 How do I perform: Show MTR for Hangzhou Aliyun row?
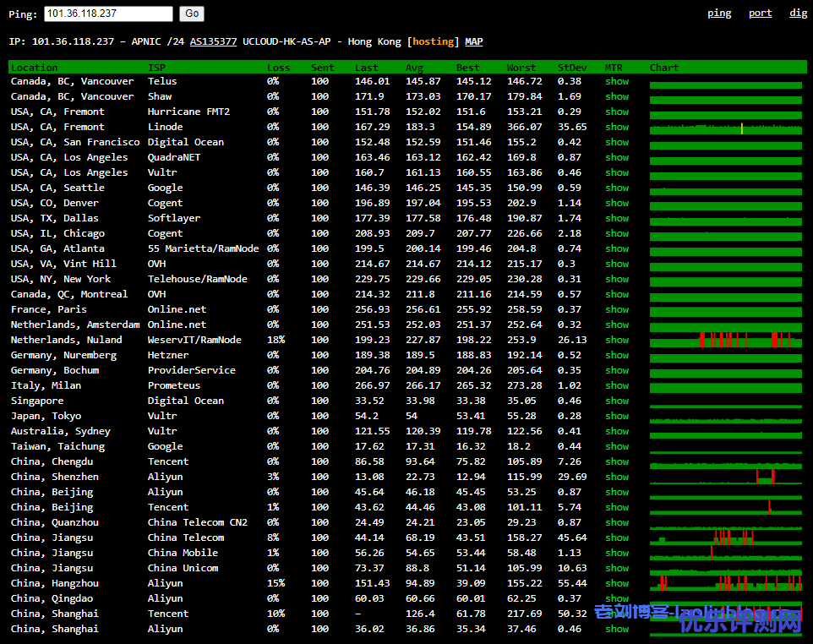(x=617, y=583)
